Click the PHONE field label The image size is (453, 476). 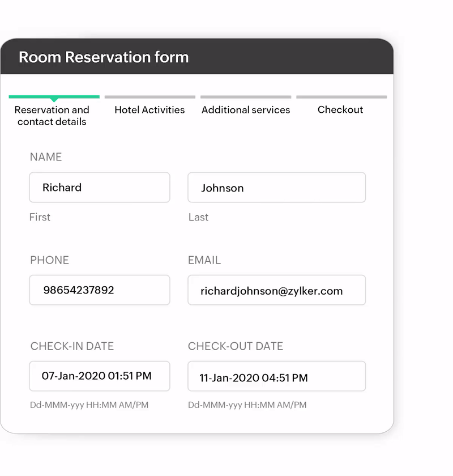pos(50,260)
